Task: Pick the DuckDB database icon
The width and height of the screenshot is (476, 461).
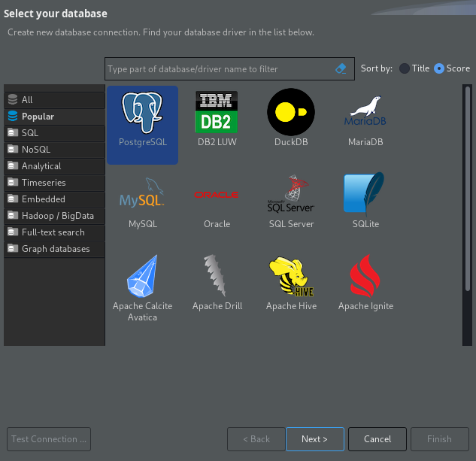Action: 291,117
